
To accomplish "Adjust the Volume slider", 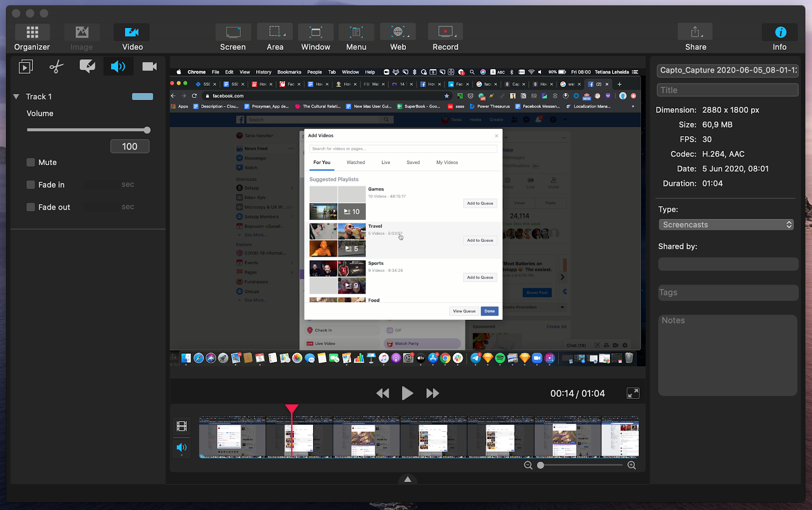I will [x=89, y=130].
